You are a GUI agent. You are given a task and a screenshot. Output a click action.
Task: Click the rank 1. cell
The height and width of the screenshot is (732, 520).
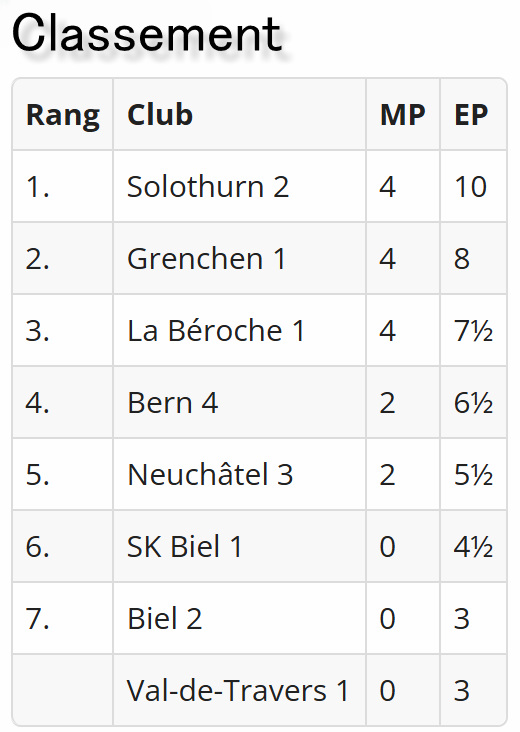[x=63, y=187]
